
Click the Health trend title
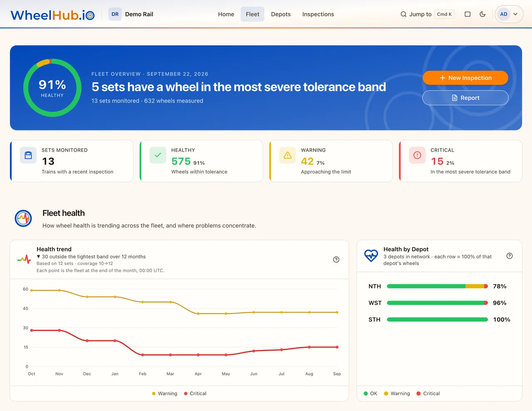(54, 249)
